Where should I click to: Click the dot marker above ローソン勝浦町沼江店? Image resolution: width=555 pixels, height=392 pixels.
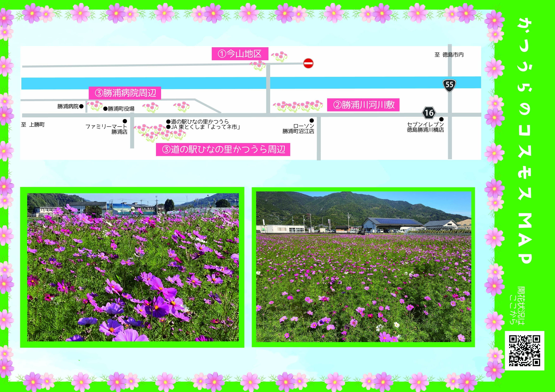pyautogui.click(x=312, y=120)
